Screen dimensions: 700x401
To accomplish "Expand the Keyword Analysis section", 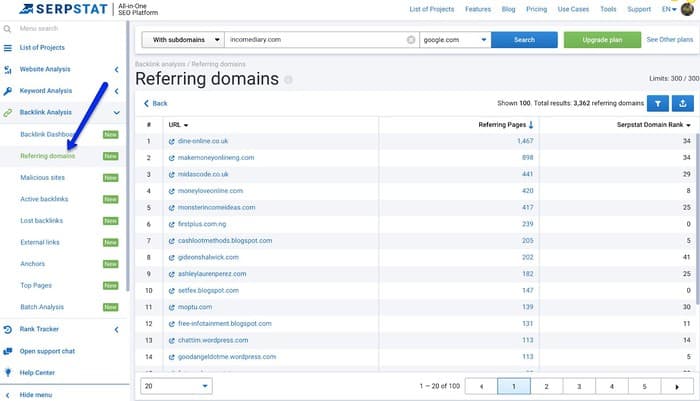I will 117,91.
